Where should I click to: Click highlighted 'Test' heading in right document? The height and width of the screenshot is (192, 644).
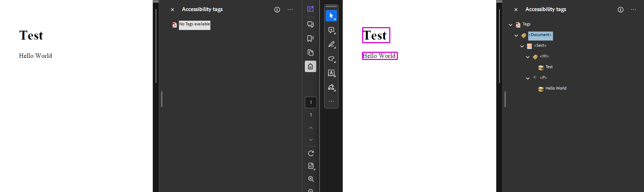click(376, 35)
